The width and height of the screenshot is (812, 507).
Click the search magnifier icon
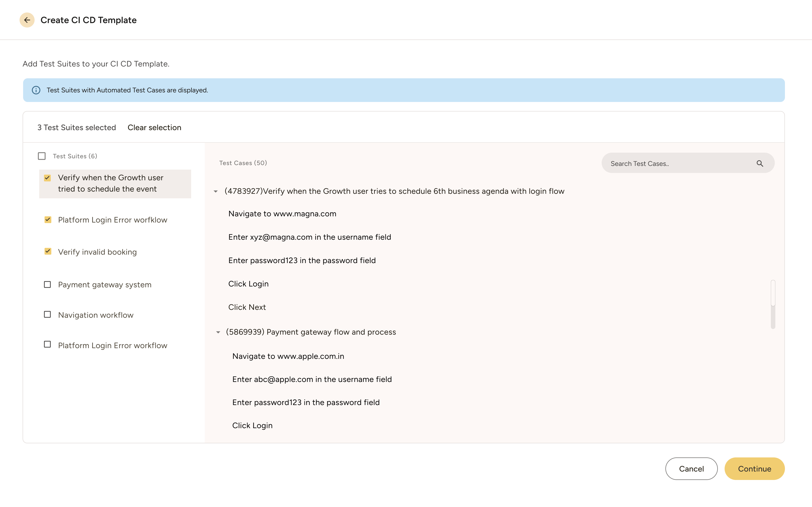[760, 163]
